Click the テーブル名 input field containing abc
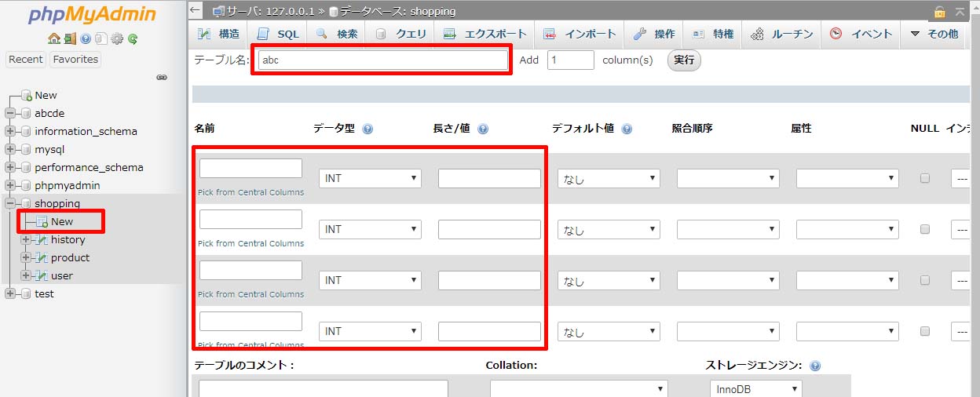 point(382,60)
